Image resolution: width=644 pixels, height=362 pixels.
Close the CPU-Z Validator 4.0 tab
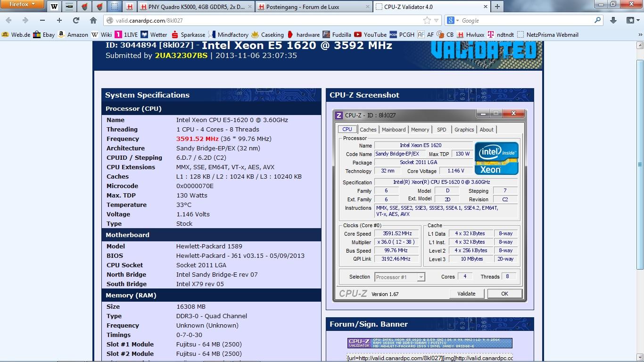tap(485, 7)
